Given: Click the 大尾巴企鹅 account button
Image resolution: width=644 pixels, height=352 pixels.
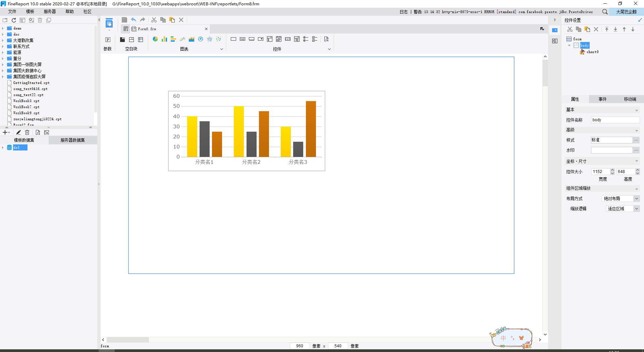Looking at the screenshot, I should click(626, 12).
